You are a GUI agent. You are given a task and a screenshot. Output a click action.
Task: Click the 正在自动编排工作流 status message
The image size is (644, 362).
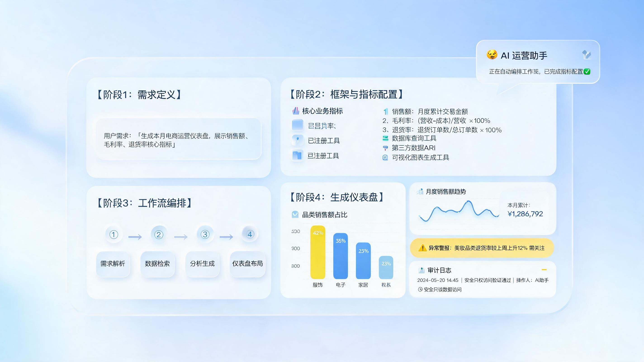pos(536,72)
